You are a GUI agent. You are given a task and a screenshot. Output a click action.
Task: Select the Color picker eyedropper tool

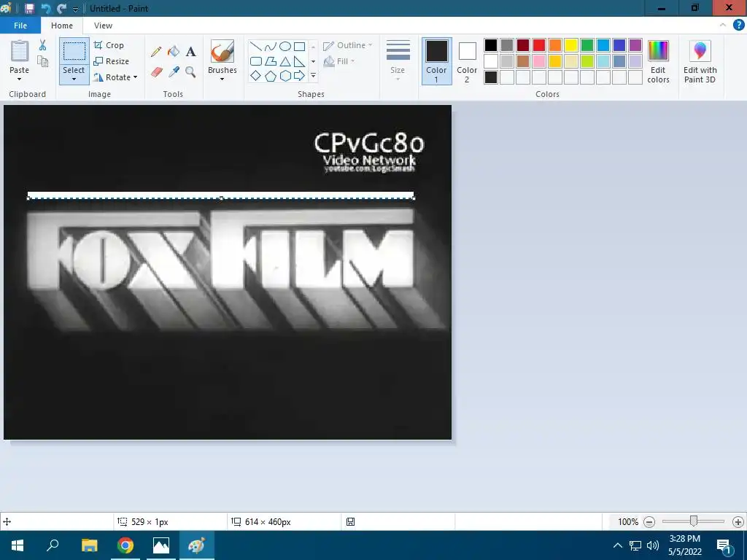pos(174,72)
